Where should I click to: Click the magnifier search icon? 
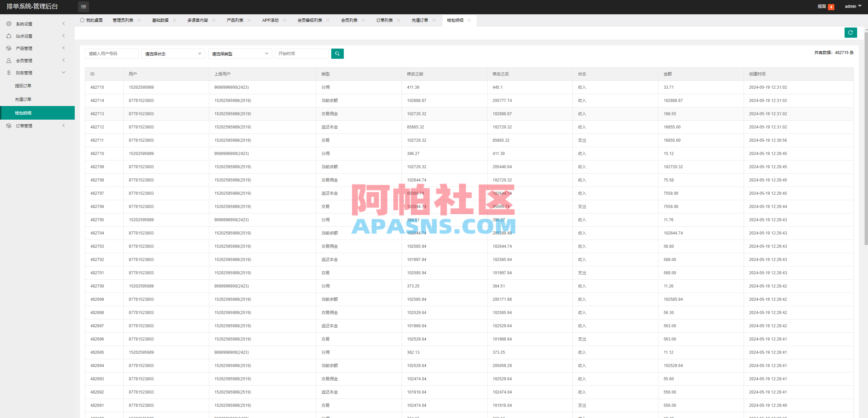pos(337,53)
